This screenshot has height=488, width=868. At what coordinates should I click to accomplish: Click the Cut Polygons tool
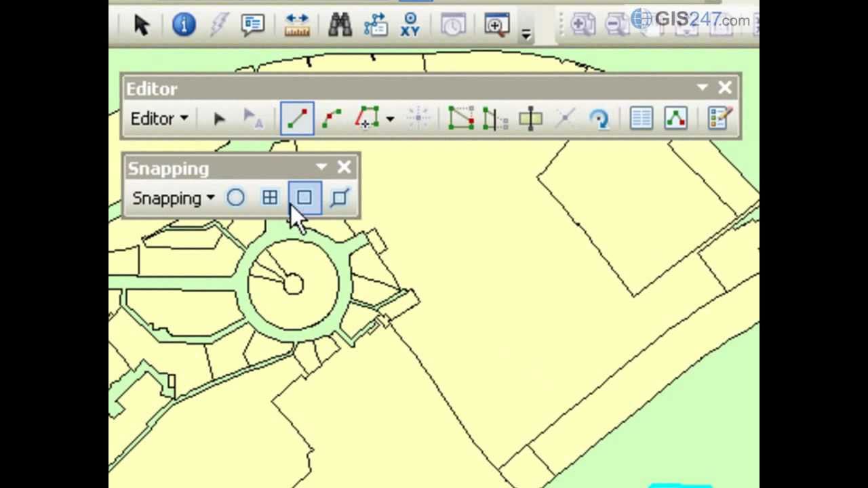530,119
